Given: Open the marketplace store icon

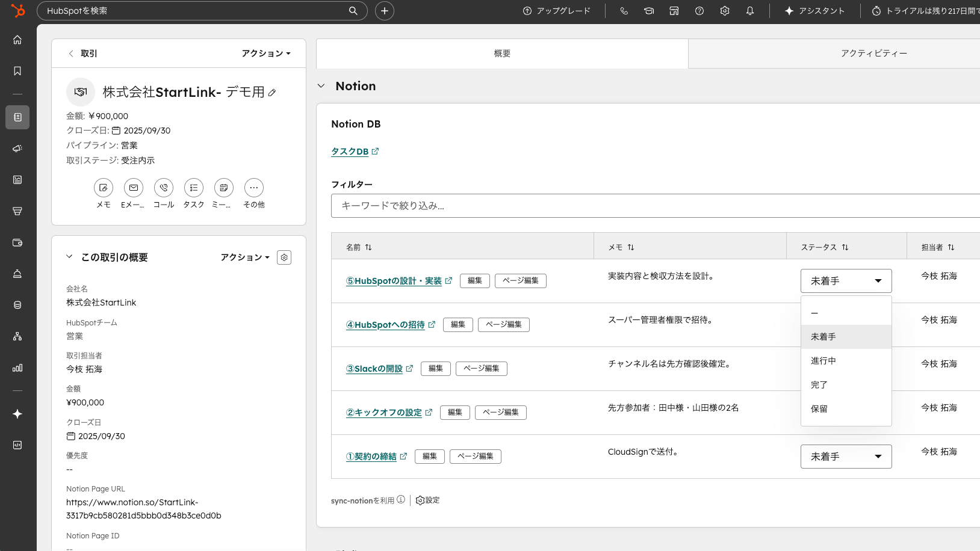Looking at the screenshot, I should point(674,11).
